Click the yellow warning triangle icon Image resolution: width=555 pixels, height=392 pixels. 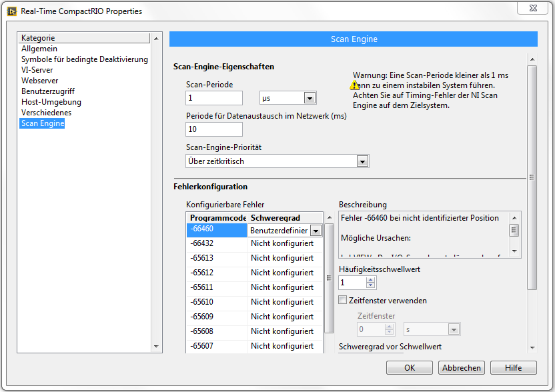[355, 85]
